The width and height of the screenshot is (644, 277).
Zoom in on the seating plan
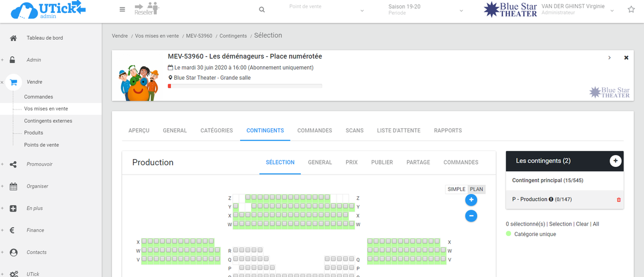(x=471, y=200)
